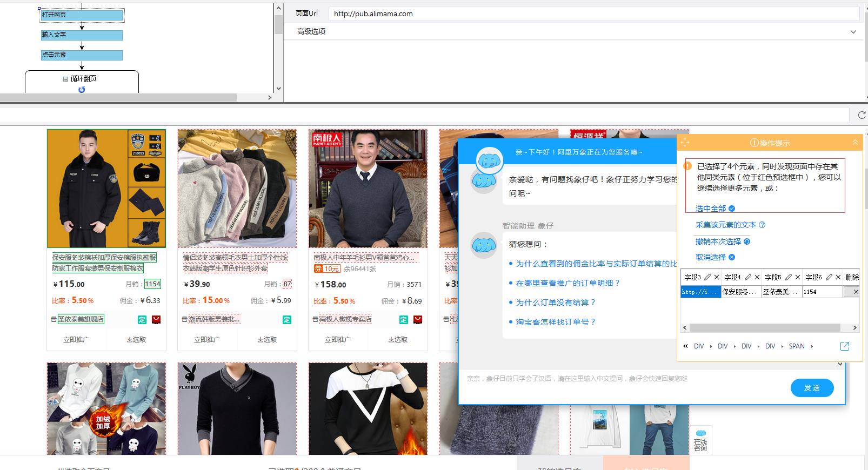868x470 pixels.
Task: Click the pencil edit icon for 字段4
Action: 748,277
